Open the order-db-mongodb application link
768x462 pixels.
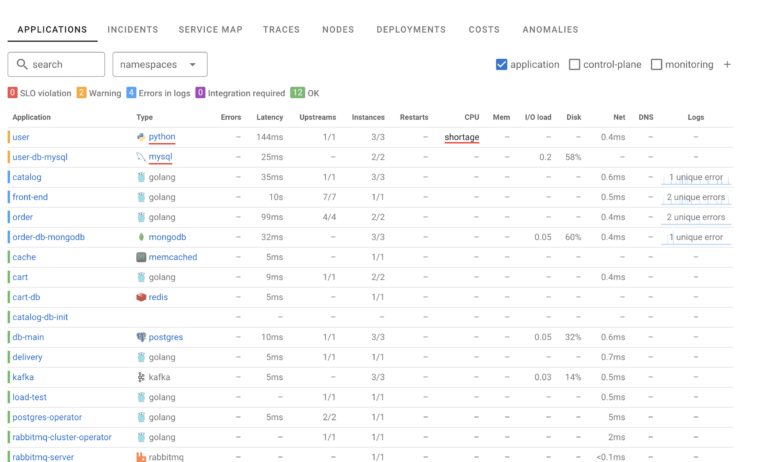coord(49,237)
